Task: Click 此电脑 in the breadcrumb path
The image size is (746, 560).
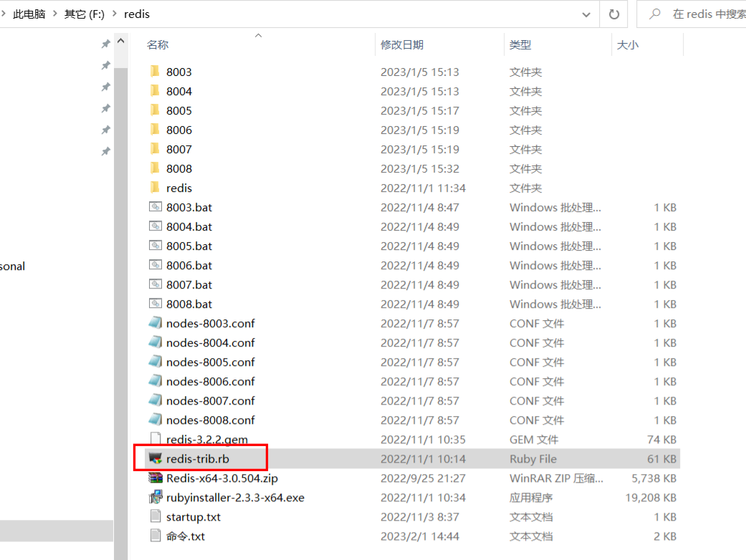Action: point(29,14)
